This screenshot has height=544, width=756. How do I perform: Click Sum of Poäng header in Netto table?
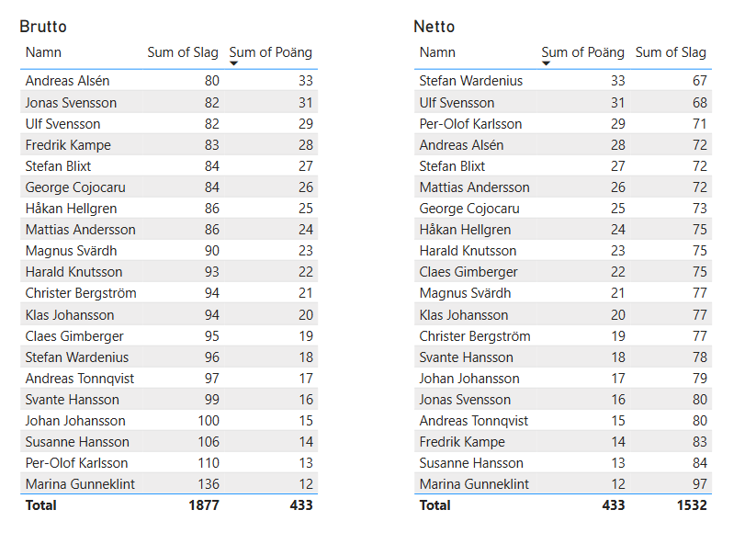pyautogui.click(x=582, y=52)
